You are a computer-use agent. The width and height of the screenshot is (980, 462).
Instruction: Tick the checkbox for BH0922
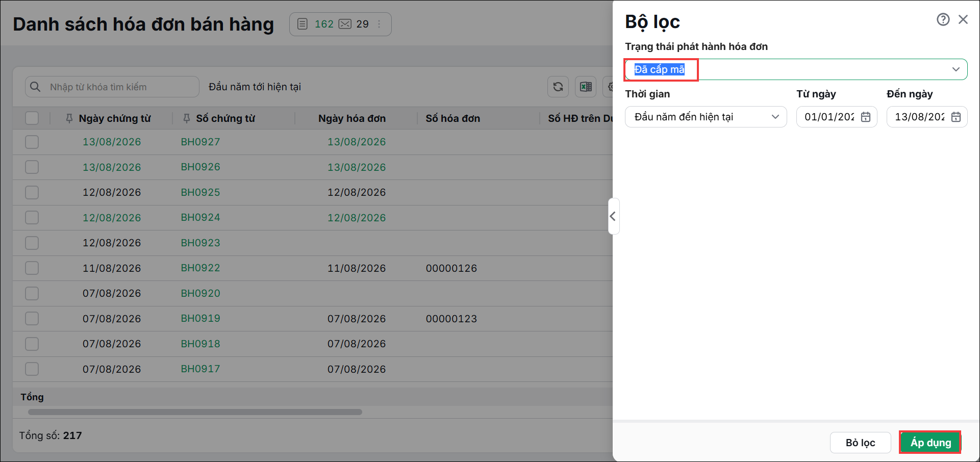[32, 268]
